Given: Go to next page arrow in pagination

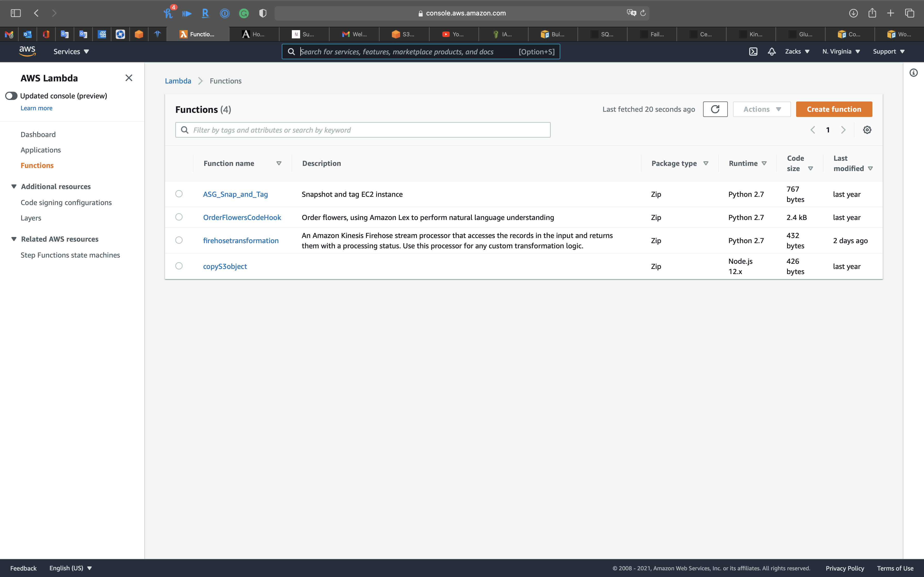Looking at the screenshot, I should coord(843,130).
